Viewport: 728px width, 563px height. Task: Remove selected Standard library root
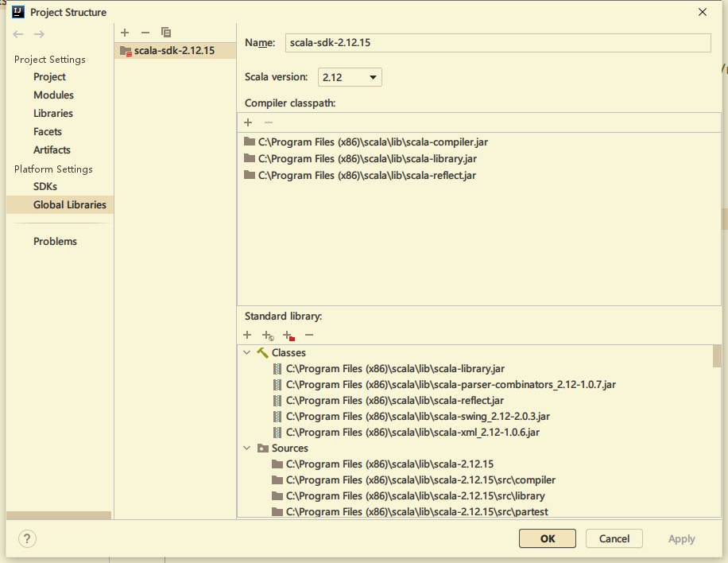[309, 335]
